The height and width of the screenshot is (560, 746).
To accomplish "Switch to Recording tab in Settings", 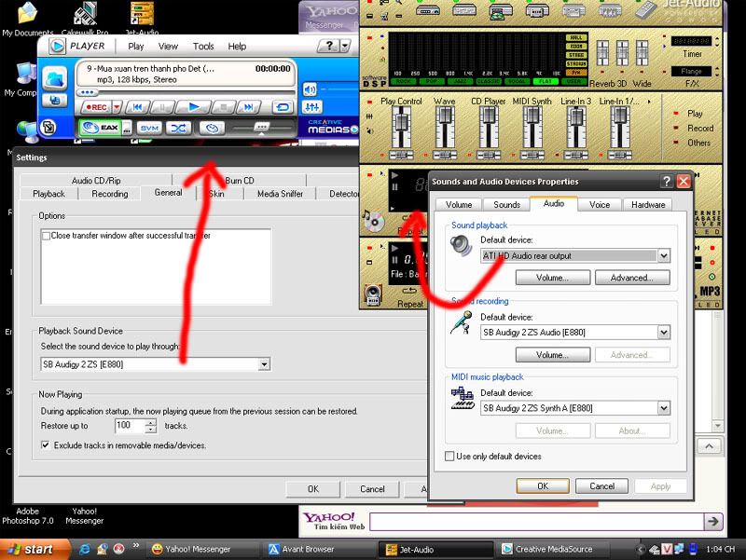I will (x=110, y=194).
